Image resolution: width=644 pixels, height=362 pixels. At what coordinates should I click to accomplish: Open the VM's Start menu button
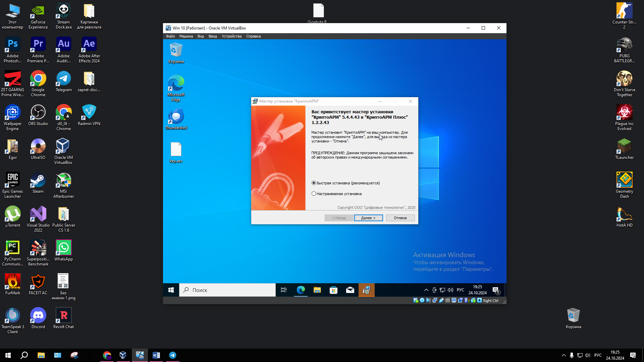click(171, 290)
